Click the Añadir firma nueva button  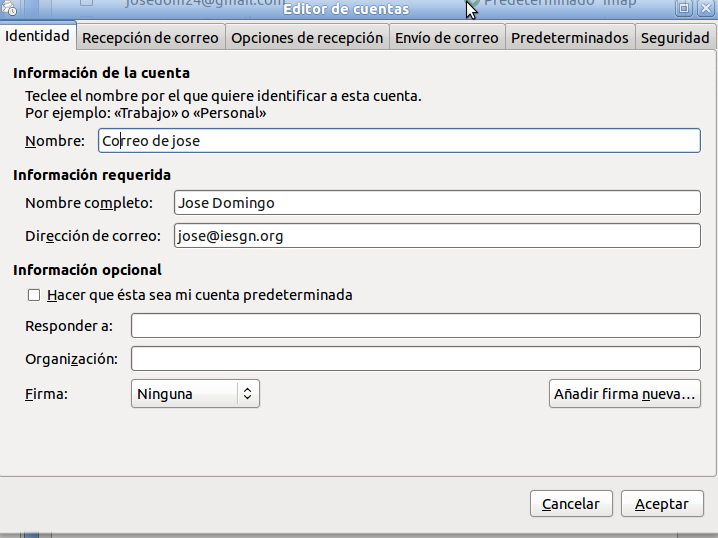pyautogui.click(x=625, y=394)
